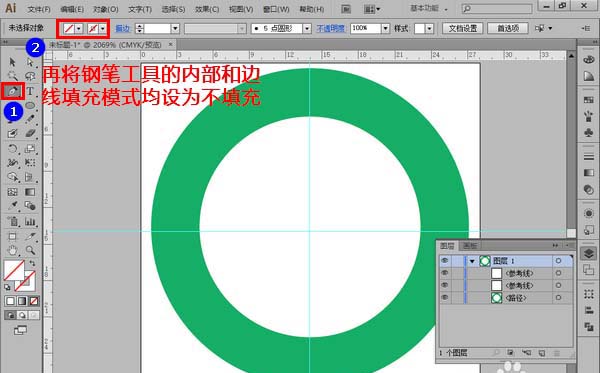Select the Eraser tool
This screenshot has width=600, height=373.
30,133
